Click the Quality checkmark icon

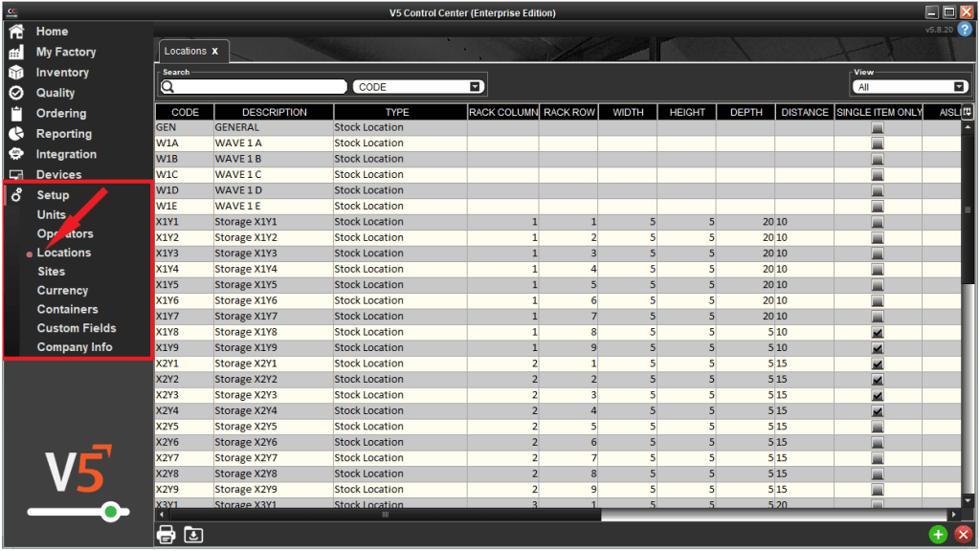click(15, 93)
